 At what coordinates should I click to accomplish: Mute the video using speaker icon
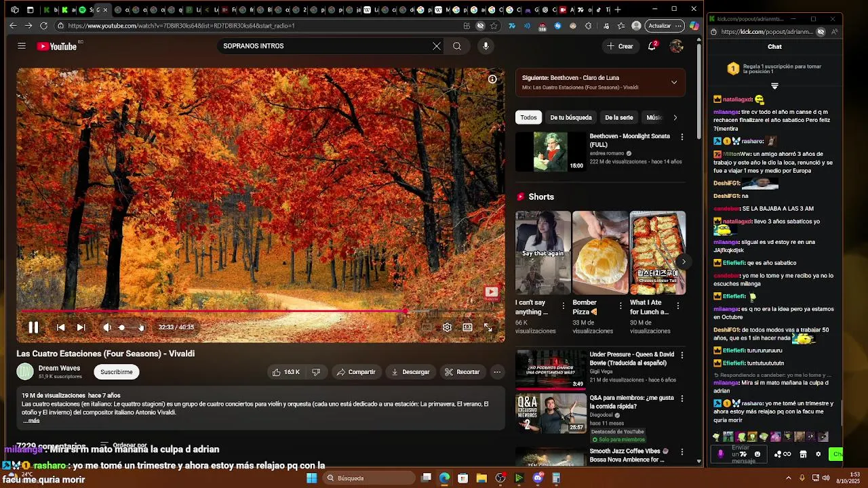106,327
